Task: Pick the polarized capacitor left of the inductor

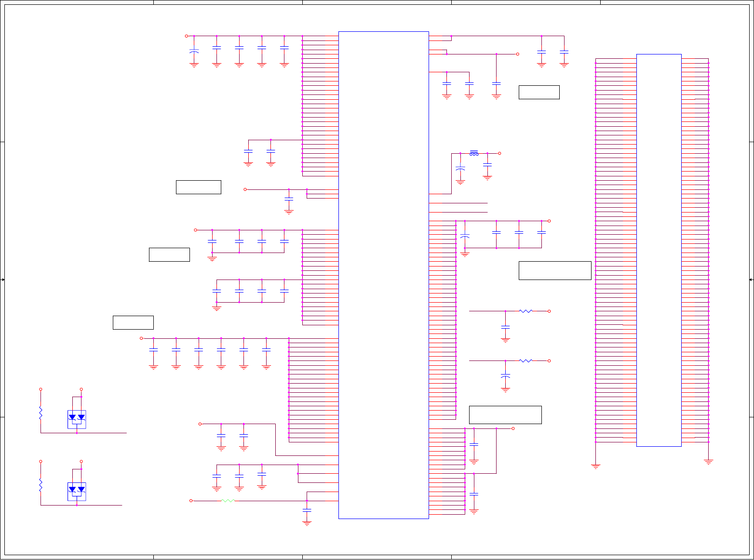Action: (460, 168)
